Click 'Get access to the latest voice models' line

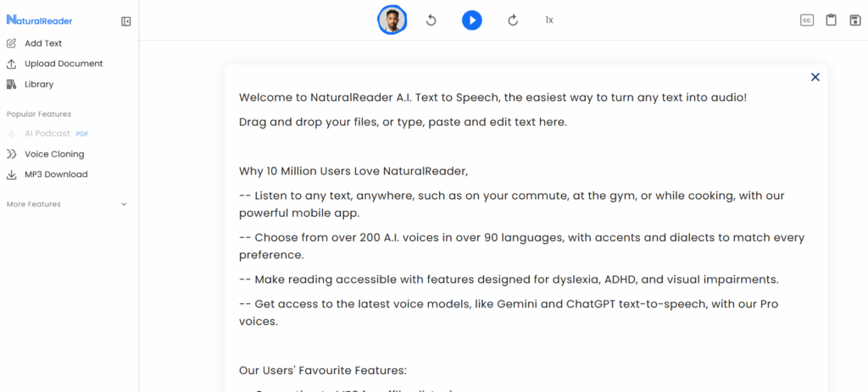point(509,312)
